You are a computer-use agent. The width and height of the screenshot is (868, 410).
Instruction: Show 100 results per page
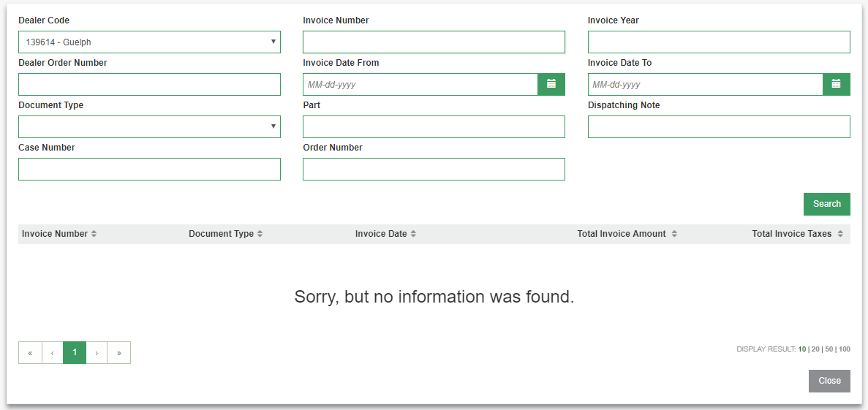(x=845, y=349)
